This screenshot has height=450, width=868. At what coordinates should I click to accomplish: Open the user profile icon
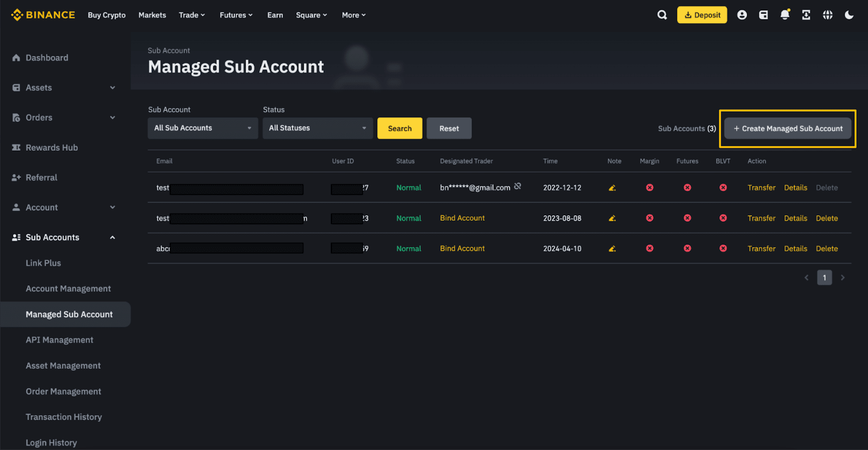[742, 15]
